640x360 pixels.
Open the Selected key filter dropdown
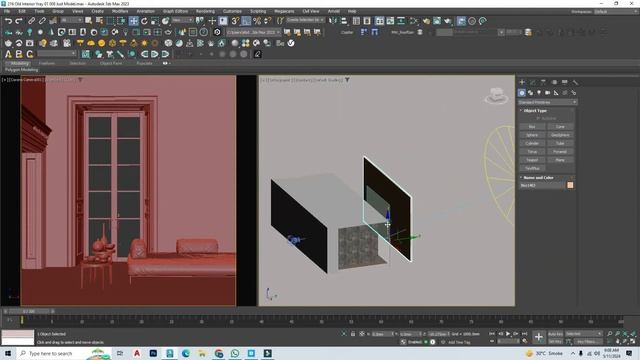click(x=583, y=334)
